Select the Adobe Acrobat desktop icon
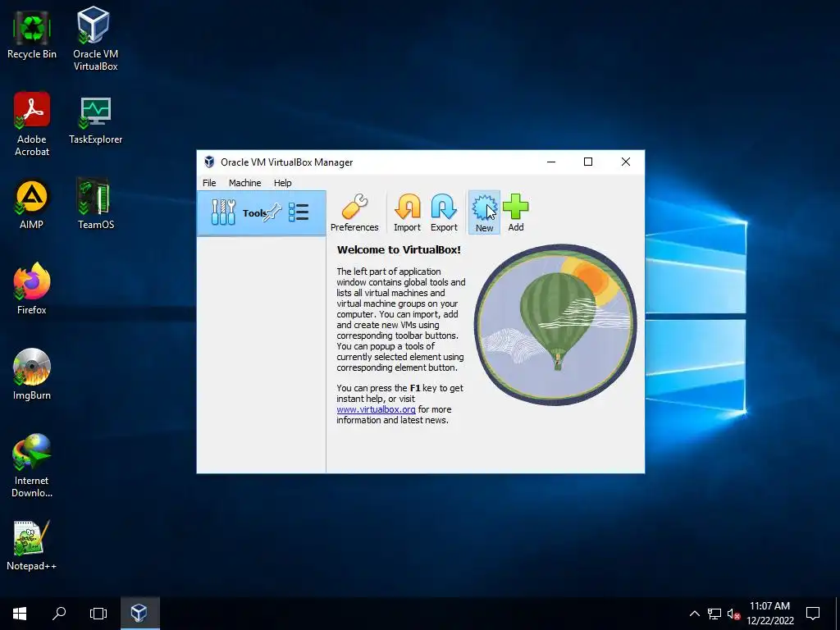 [x=32, y=125]
